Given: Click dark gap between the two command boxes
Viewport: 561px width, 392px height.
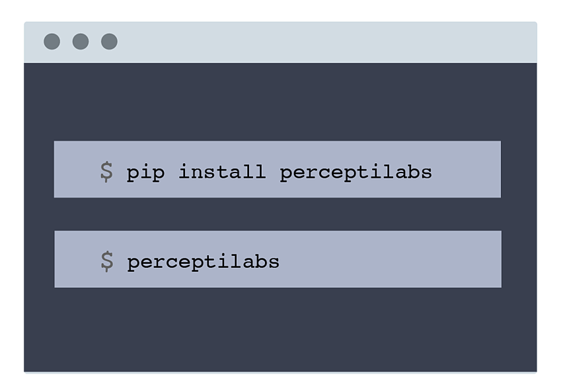Looking at the screenshot, I should click(278, 214).
